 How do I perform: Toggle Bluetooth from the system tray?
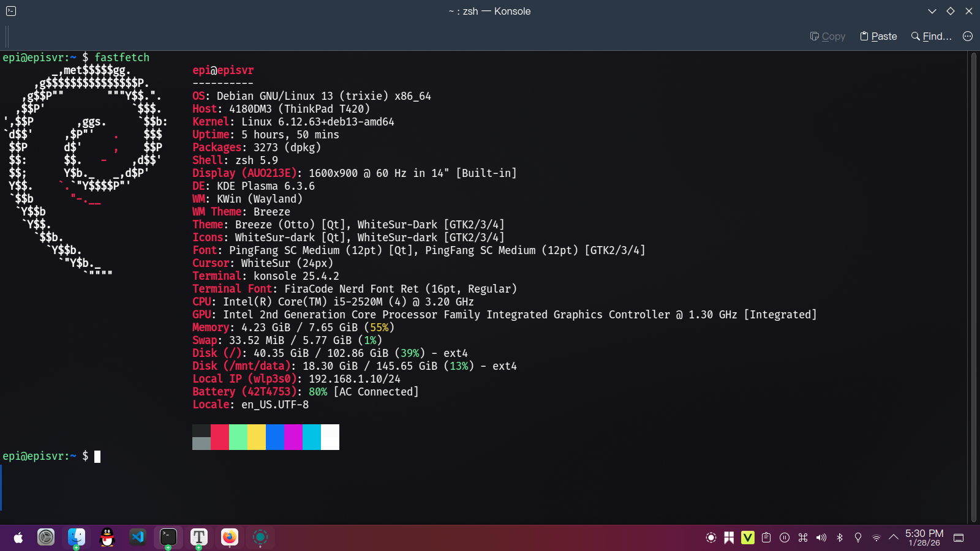point(840,538)
